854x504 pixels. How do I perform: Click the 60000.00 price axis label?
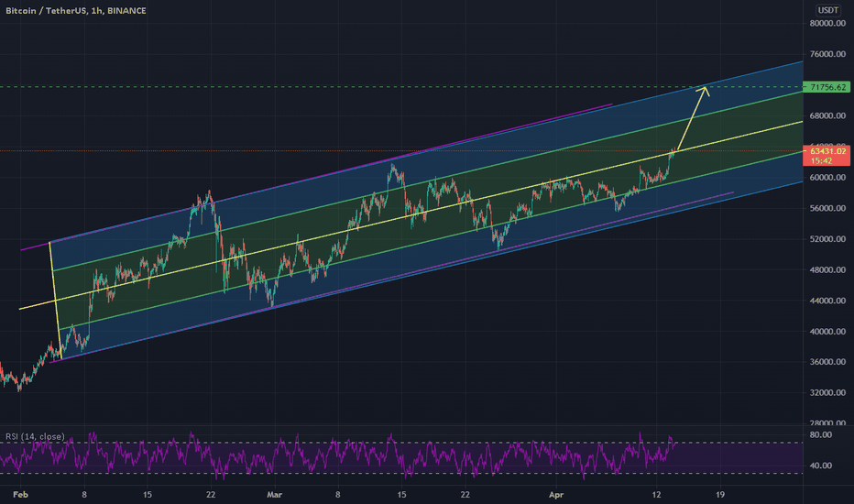tap(827, 177)
